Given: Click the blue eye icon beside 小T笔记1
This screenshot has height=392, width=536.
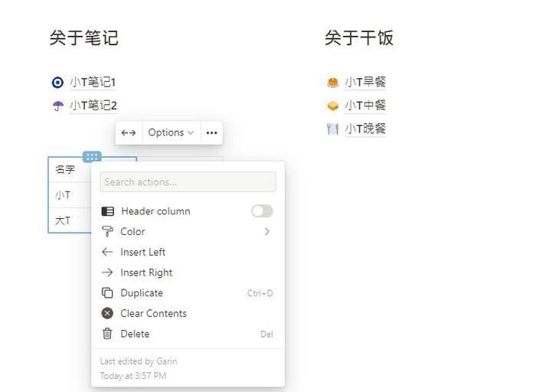Looking at the screenshot, I should pos(57,83).
